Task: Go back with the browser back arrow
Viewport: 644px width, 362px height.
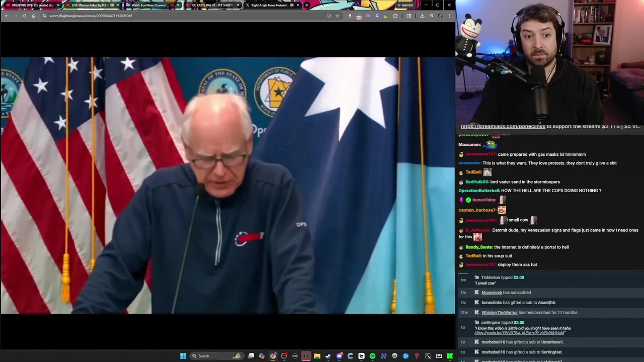Action: coord(6,16)
